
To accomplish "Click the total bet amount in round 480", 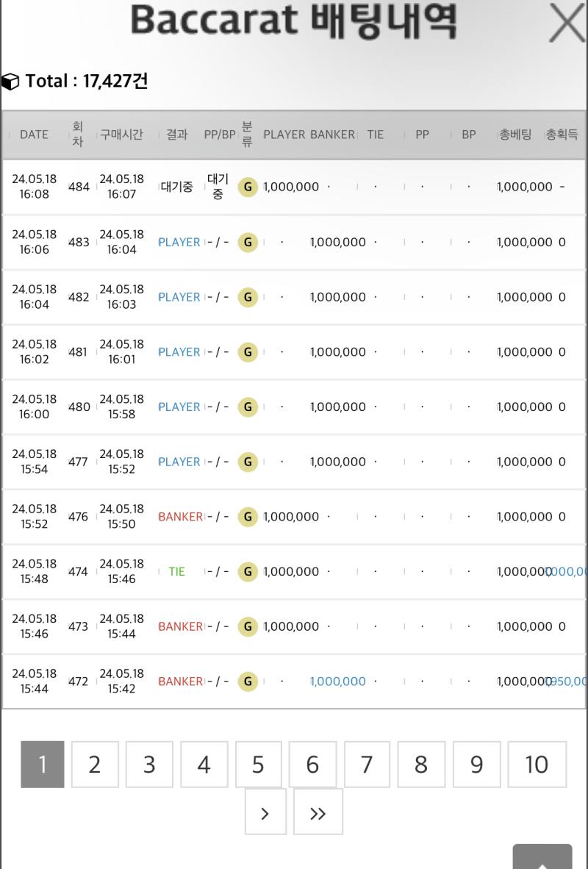I will coord(525,407).
